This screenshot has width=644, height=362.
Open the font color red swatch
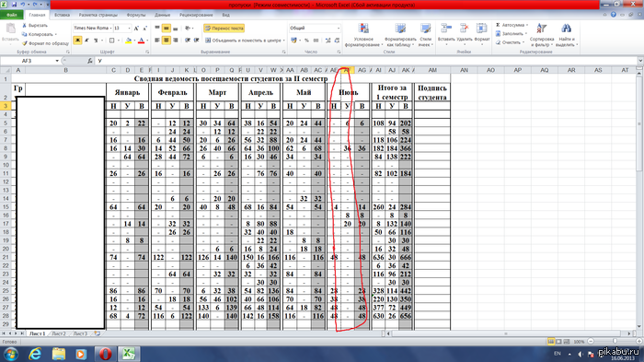click(x=142, y=41)
